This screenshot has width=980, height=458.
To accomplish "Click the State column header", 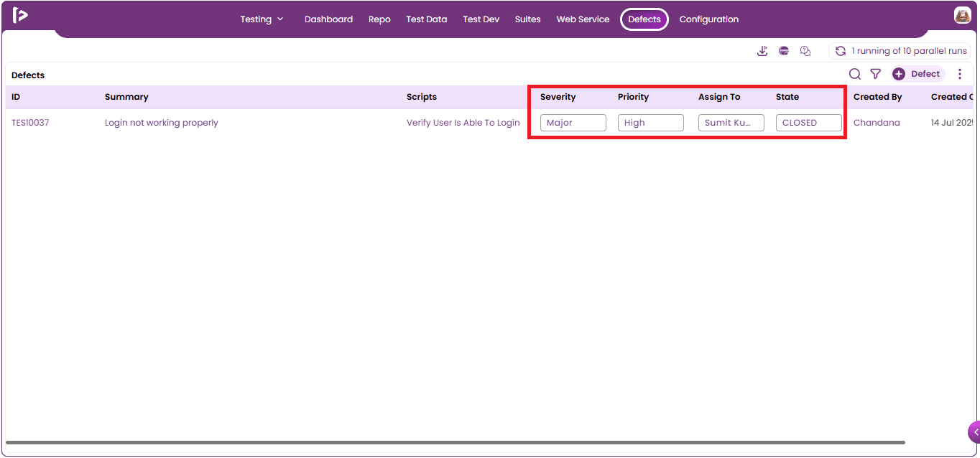I will [x=787, y=97].
